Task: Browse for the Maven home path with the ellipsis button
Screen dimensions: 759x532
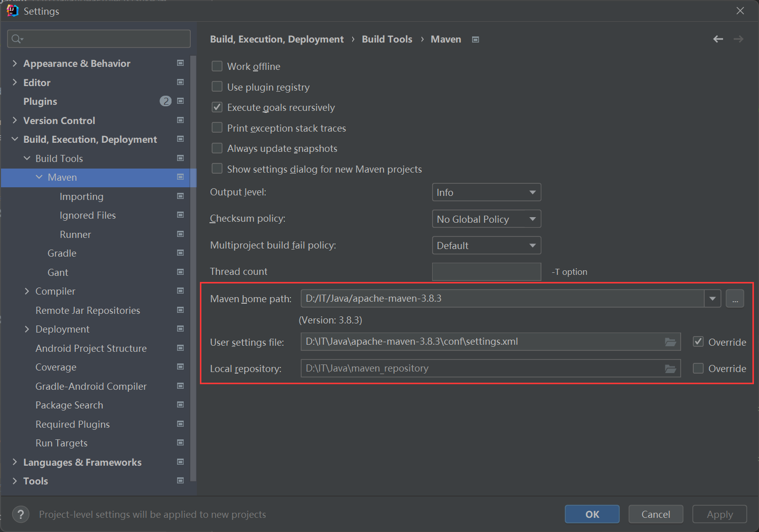Action: 735,299
